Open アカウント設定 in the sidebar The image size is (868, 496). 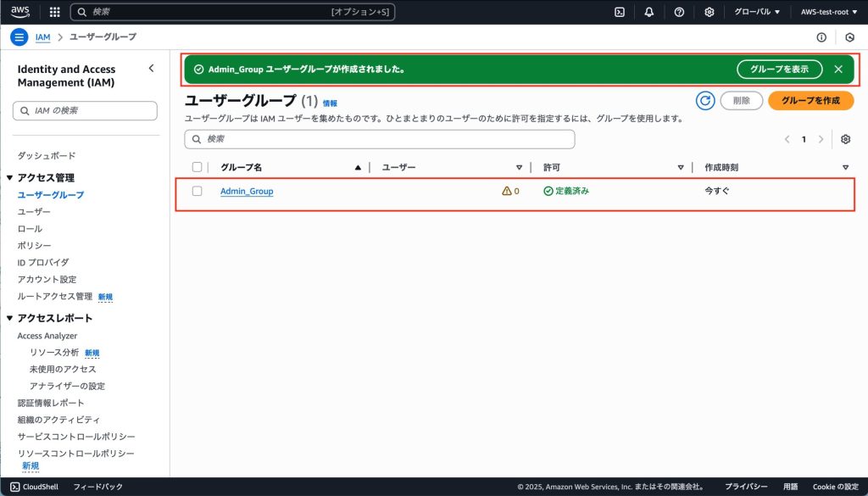(47, 280)
